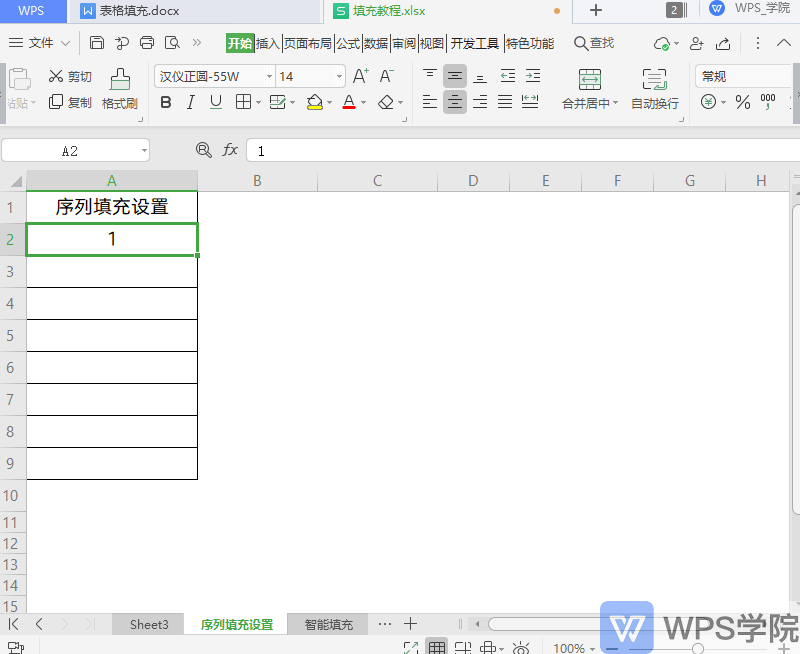The width and height of the screenshot is (800, 654).
Task: Open the font name dropdown
Action: [x=269, y=77]
